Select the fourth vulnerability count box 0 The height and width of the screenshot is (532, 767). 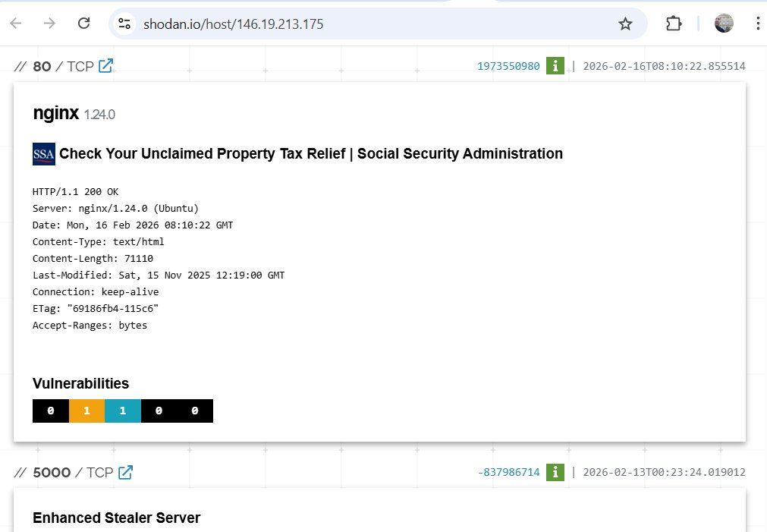pos(159,411)
